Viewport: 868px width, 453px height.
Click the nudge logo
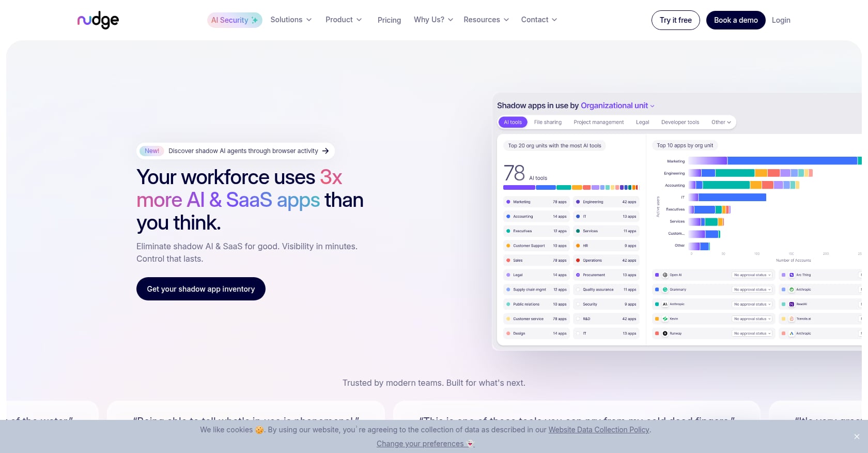[x=98, y=20]
